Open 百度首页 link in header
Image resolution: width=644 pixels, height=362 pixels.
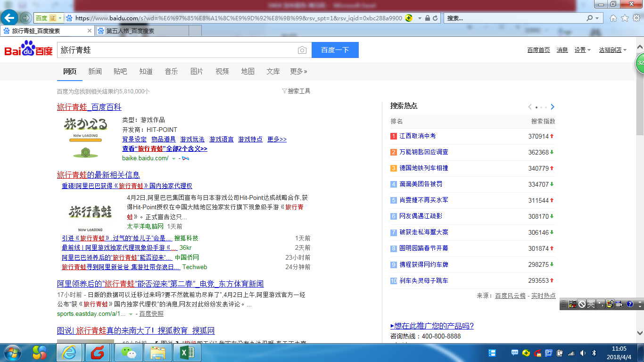(538, 50)
